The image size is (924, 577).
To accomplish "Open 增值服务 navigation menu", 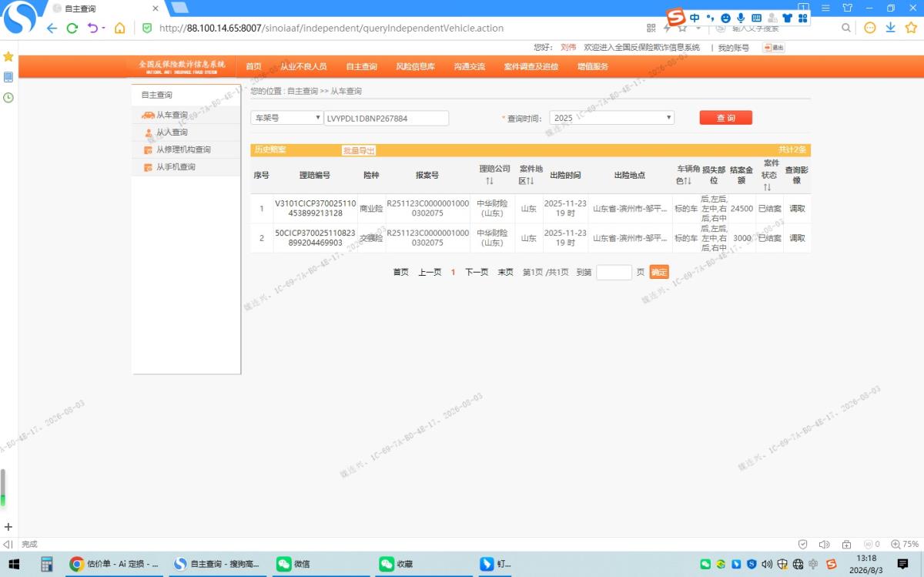I will pyautogui.click(x=593, y=66).
